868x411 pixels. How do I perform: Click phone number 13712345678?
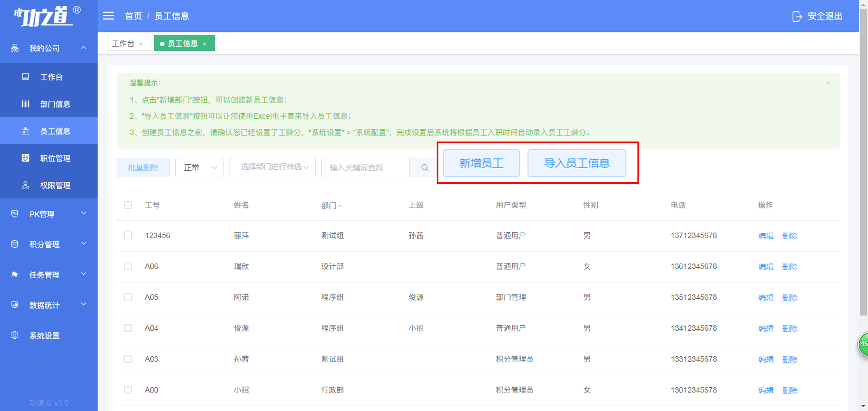point(694,235)
